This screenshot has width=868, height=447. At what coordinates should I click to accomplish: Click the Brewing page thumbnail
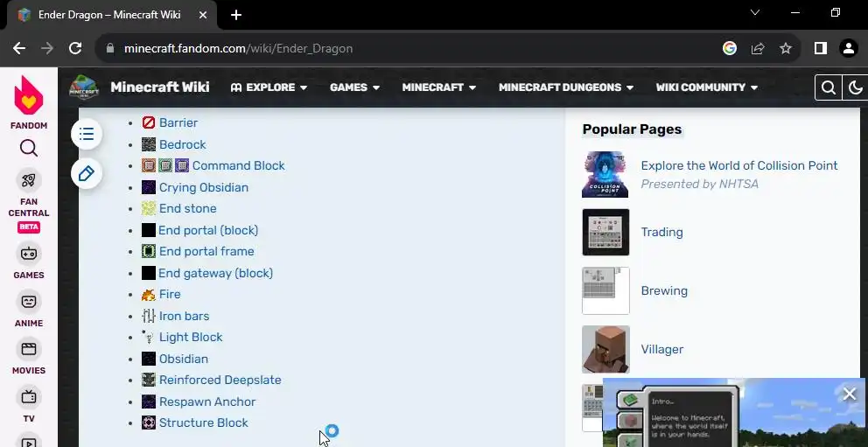click(x=605, y=291)
